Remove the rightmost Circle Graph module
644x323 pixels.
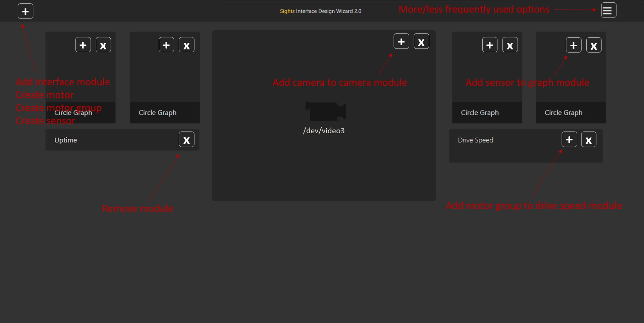[x=594, y=45]
